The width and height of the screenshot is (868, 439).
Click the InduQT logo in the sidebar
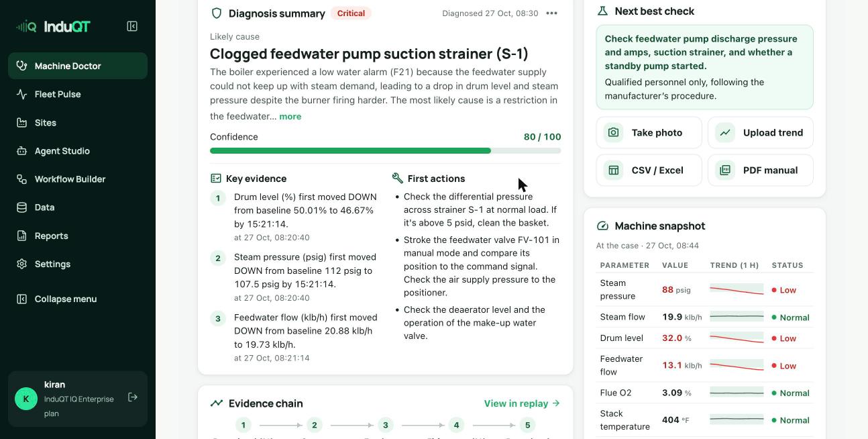coord(53,27)
